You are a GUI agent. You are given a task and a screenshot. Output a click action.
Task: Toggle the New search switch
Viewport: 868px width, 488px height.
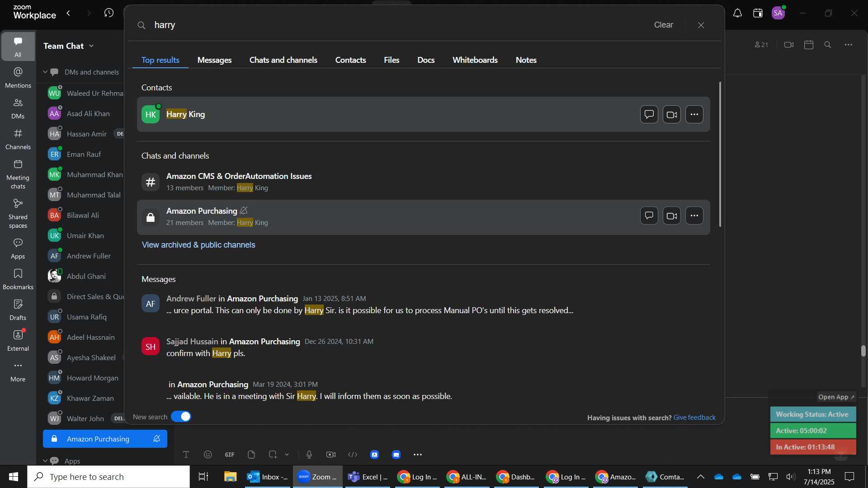(x=181, y=417)
